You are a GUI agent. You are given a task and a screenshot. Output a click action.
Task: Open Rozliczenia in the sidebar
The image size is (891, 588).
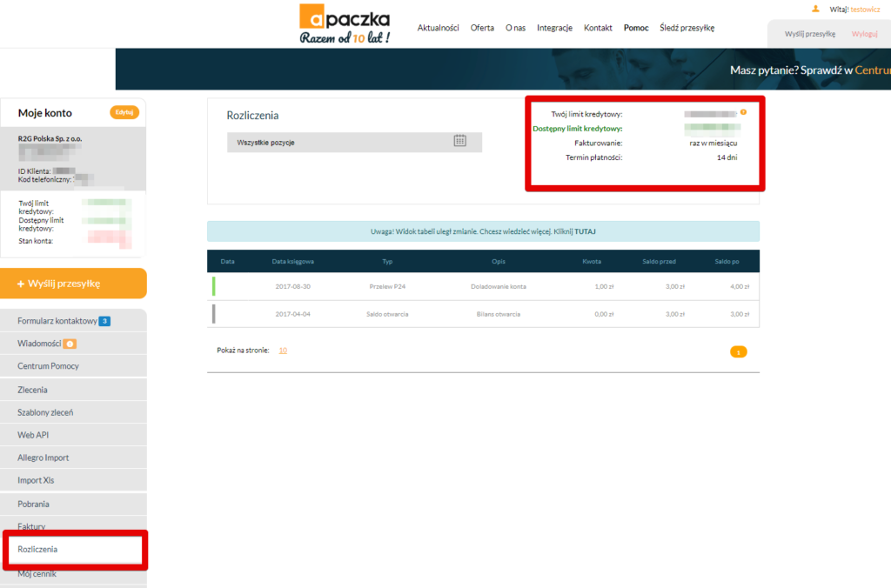point(37,550)
